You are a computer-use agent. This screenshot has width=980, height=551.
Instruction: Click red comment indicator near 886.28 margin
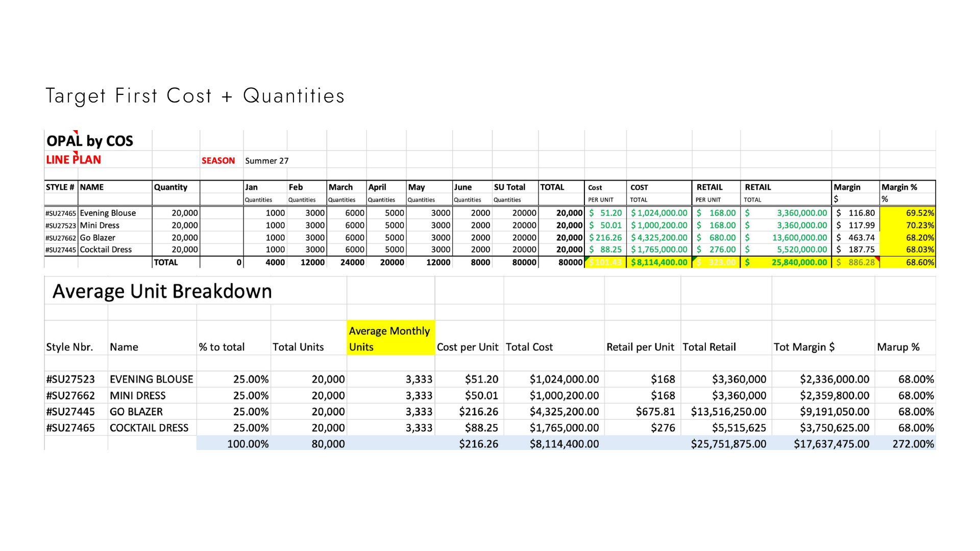click(x=877, y=259)
